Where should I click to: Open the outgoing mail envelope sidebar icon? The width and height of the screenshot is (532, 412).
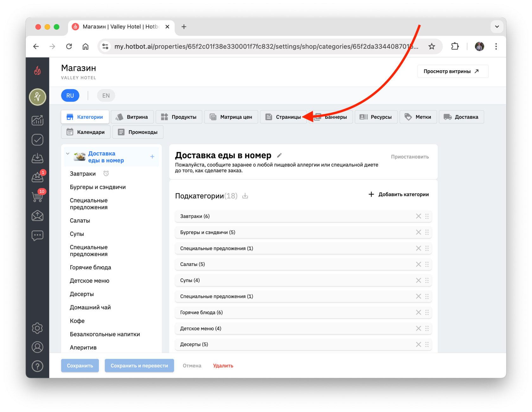click(x=37, y=216)
